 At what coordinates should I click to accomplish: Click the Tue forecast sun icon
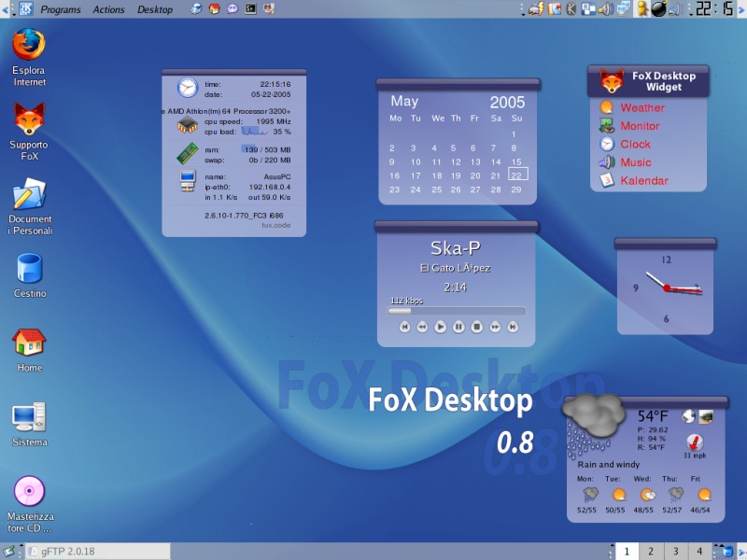(618, 495)
